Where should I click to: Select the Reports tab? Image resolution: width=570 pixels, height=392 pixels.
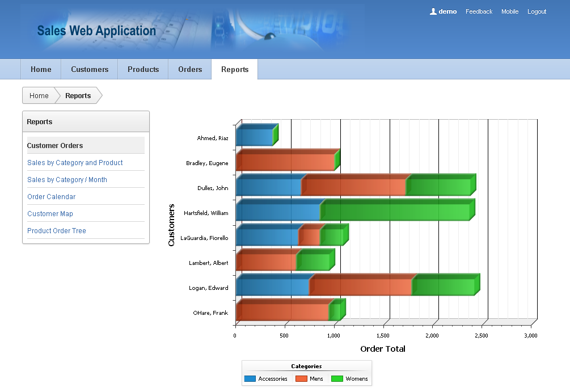(x=235, y=69)
